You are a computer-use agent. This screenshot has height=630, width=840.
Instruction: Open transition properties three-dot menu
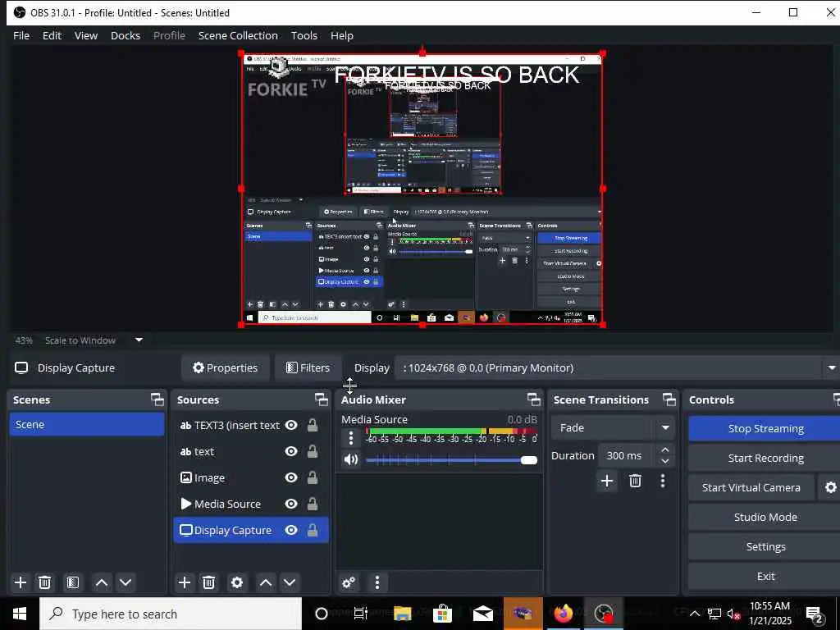click(663, 481)
